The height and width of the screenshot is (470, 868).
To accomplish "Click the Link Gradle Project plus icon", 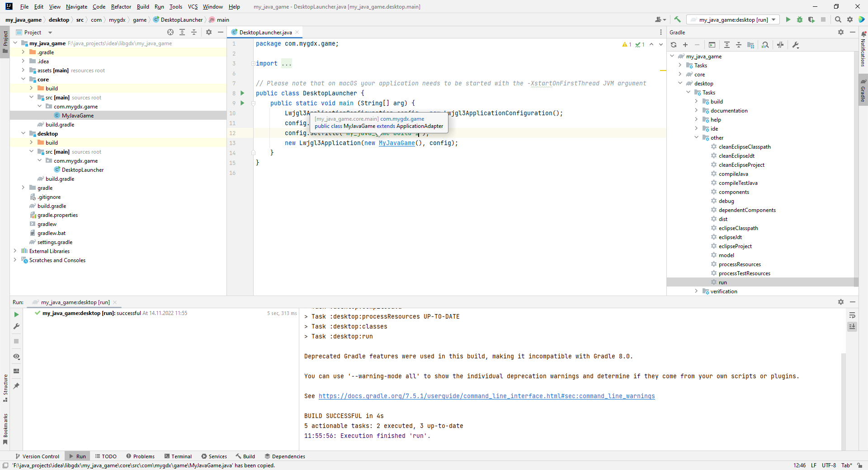I will [685, 45].
